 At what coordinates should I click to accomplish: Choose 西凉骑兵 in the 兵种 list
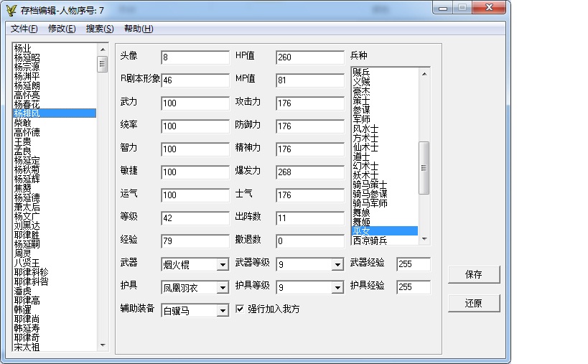point(385,241)
